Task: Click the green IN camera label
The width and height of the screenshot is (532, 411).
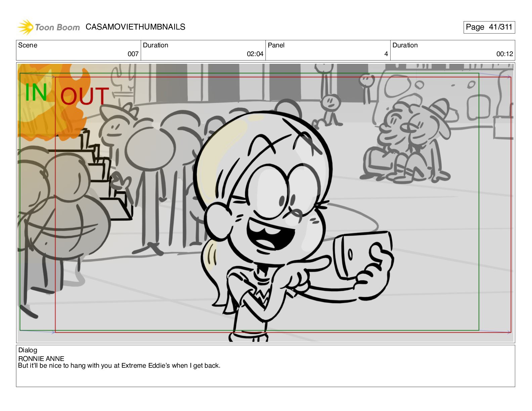Action: (x=36, y=92)
